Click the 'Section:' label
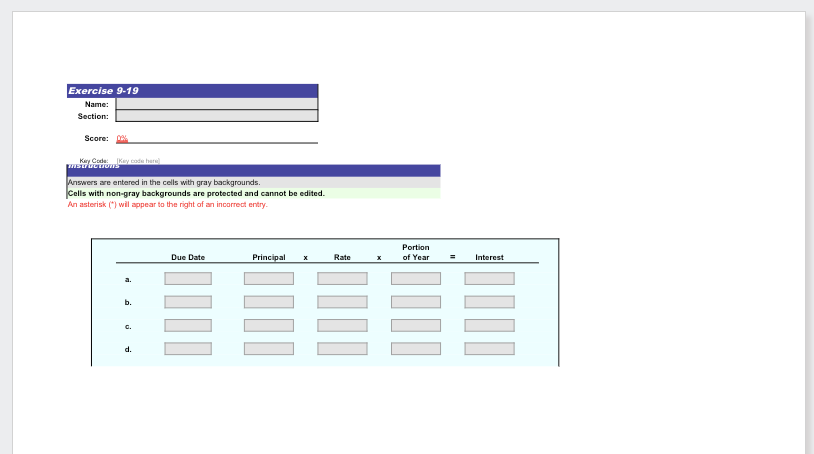The height and width of the screenshot is (454, 814). 93,116
